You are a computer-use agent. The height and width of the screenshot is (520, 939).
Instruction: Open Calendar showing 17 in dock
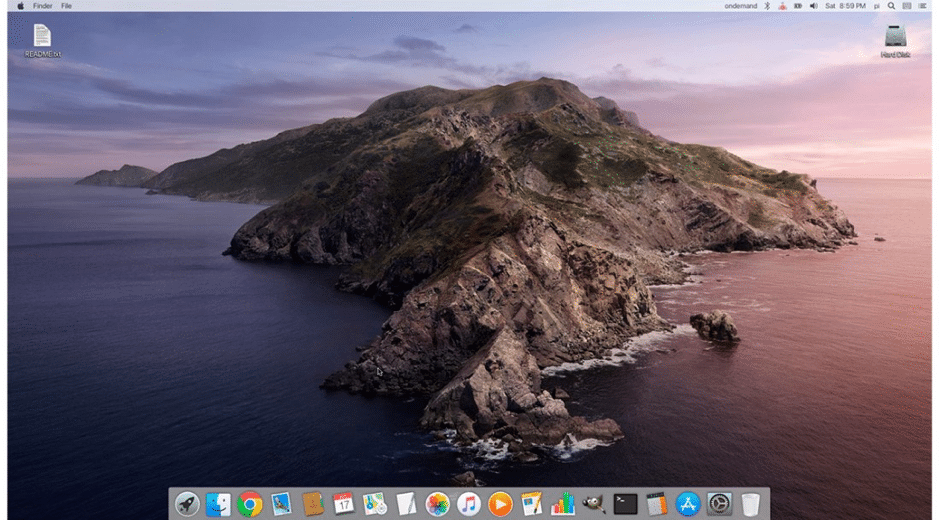(x=344, y=504)
